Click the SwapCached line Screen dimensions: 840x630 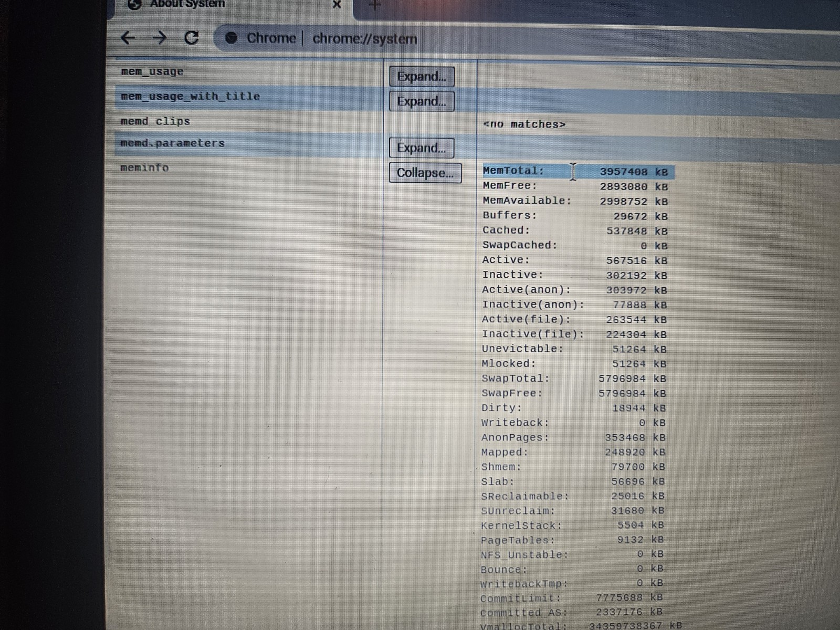tap(575, 246)
